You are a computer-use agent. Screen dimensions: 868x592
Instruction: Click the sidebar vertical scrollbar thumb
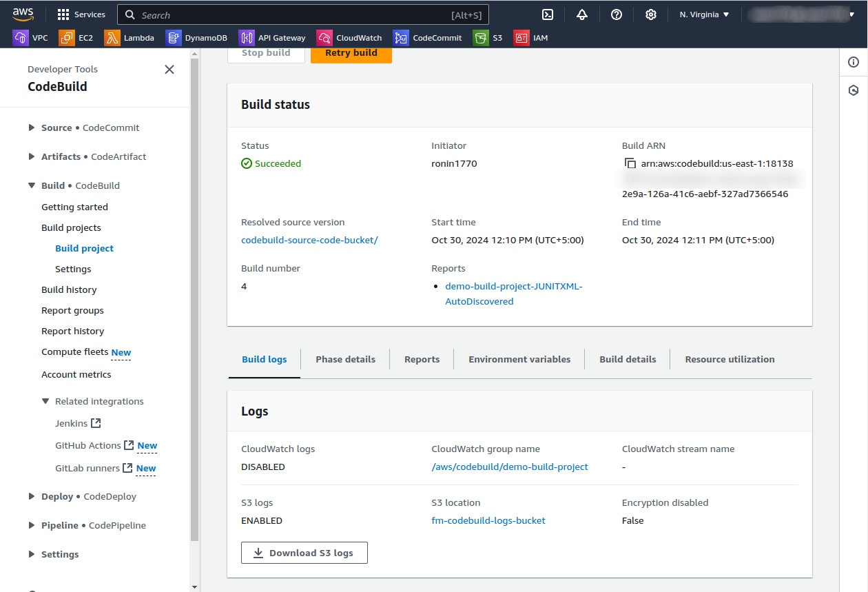click(194, 300)
